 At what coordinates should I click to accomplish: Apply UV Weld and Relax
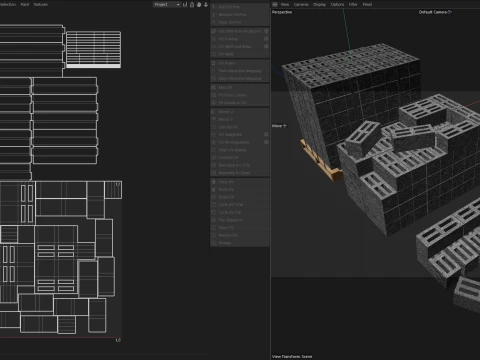[237, 46]
